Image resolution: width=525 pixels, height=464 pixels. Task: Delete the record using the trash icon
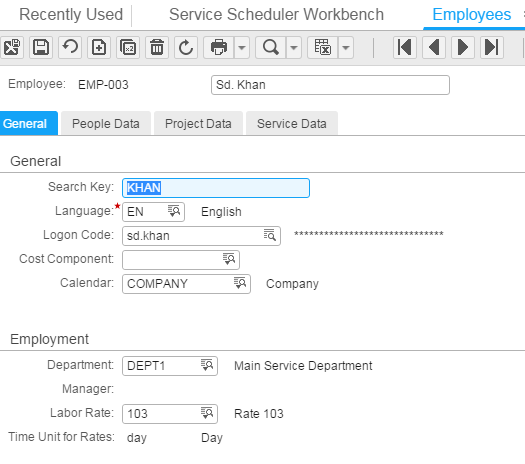coord(157,47)
